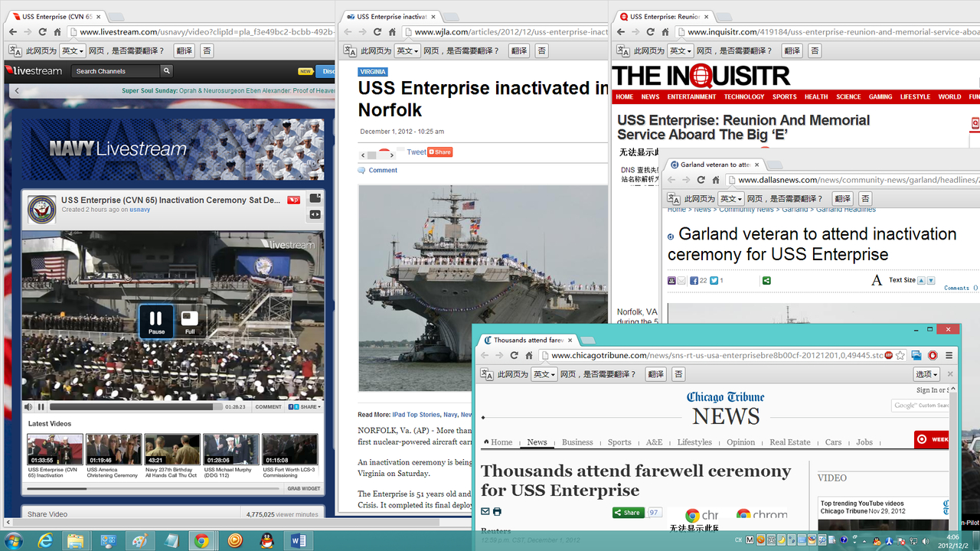Click the Livestream search magnifier icon
980x551 pixels.
coord(166,71)
